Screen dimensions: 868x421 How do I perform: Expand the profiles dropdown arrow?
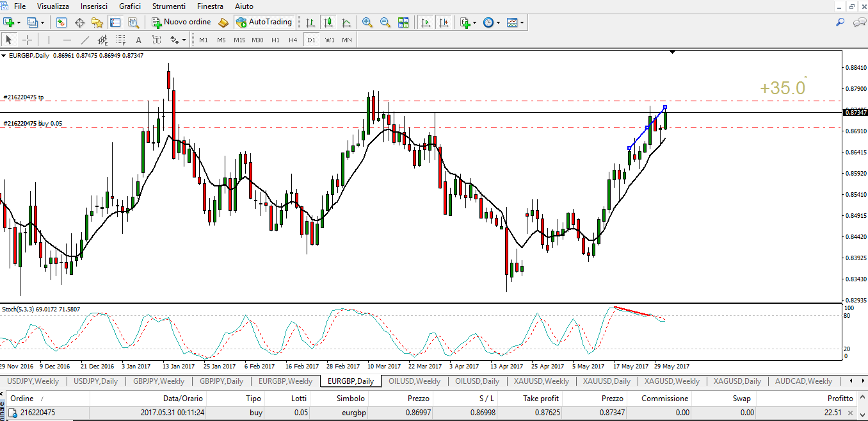point(43,22)
